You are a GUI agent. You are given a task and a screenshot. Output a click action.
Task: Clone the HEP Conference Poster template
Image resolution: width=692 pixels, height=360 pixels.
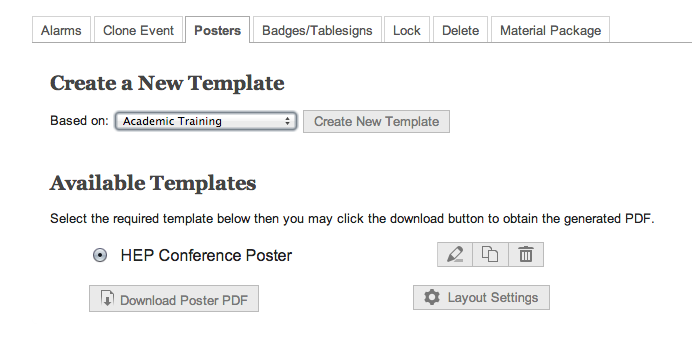[x=490, y=255]
